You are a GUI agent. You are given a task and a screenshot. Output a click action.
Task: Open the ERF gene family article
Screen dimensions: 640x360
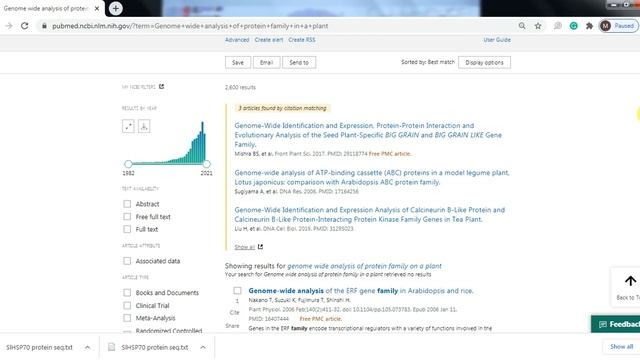361,291
